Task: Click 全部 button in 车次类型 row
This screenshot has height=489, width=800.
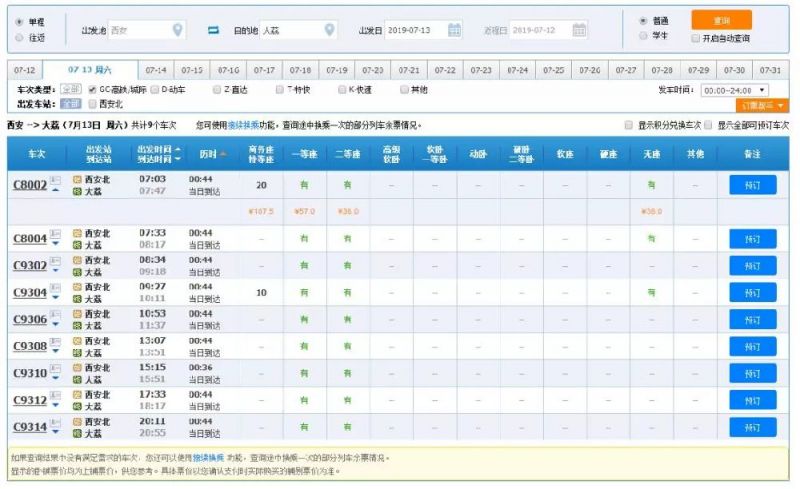Action: click(70, 89)
